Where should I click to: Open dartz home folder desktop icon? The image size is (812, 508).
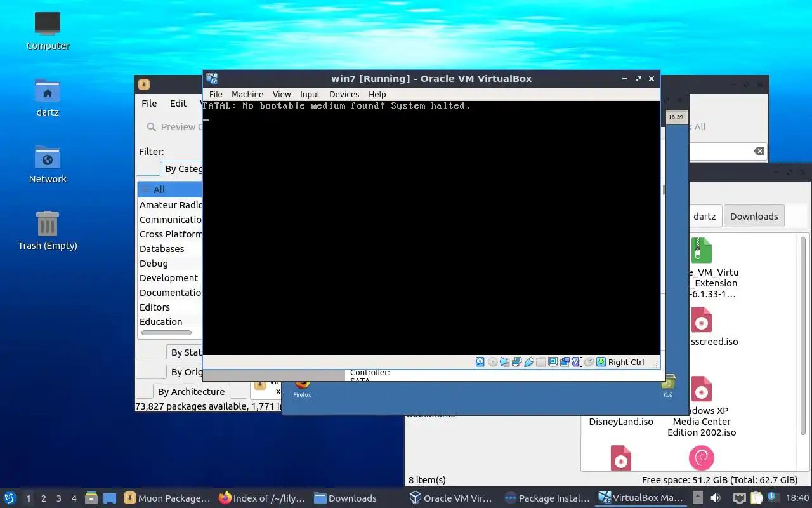(x=48, y=98)
